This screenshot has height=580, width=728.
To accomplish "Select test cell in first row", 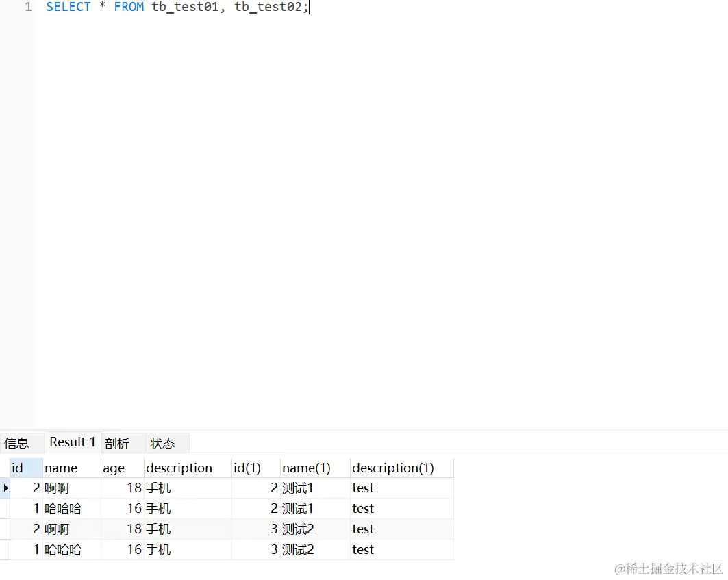I will [401, 488].
